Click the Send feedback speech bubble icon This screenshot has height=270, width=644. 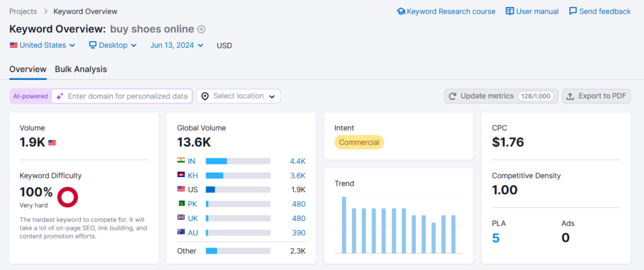(573, 11)
